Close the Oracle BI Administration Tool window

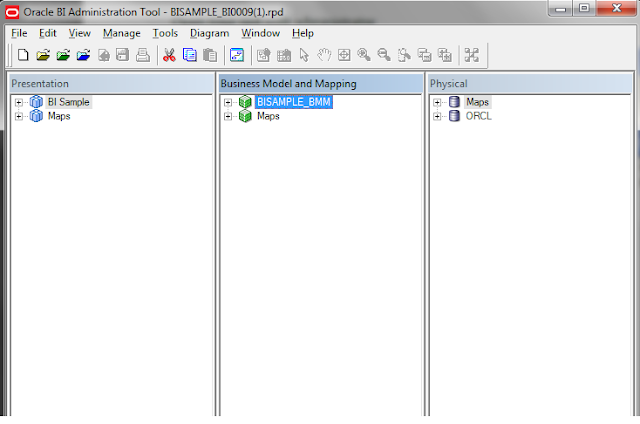pyautogui.click(x=616, y=8)
